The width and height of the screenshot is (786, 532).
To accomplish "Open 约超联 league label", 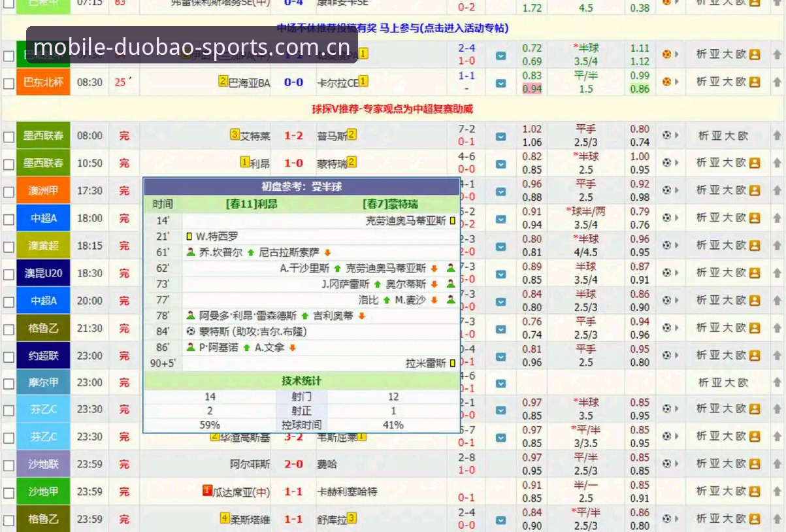I will (43, 356).
